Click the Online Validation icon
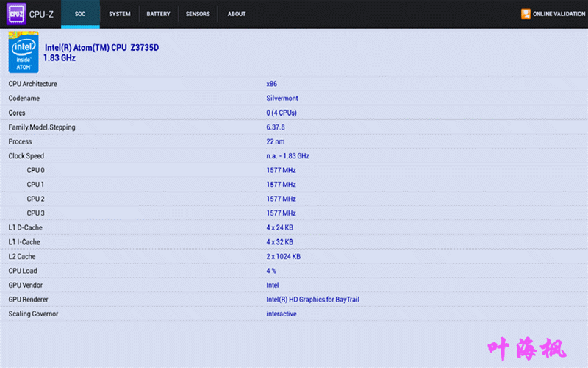Image resolution: width=588 pixels, height=368 pixels. [x=526, y=14]
